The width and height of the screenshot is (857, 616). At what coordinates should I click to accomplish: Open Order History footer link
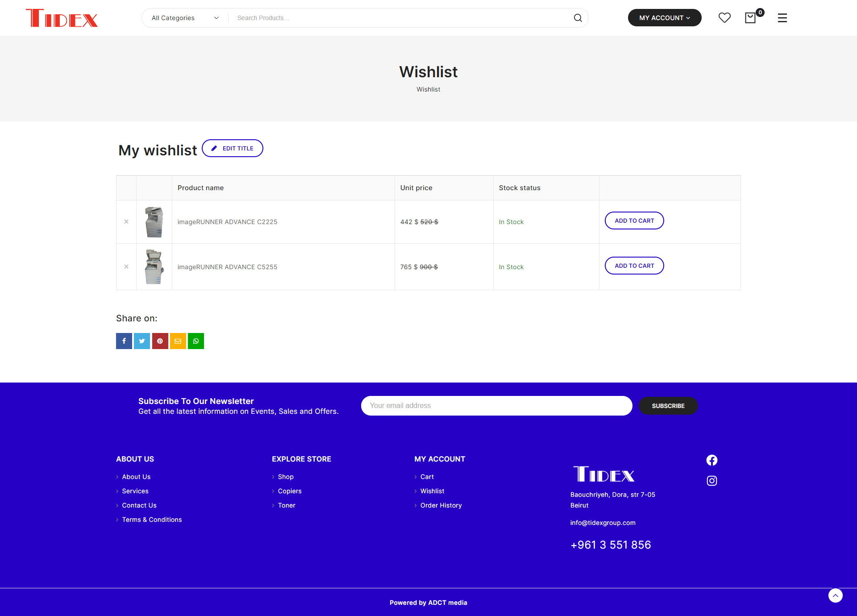441,505
